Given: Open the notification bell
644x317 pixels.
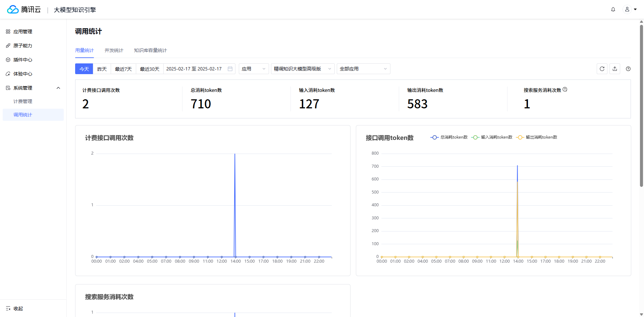Looking at the screenshot, I should [613, 9].
